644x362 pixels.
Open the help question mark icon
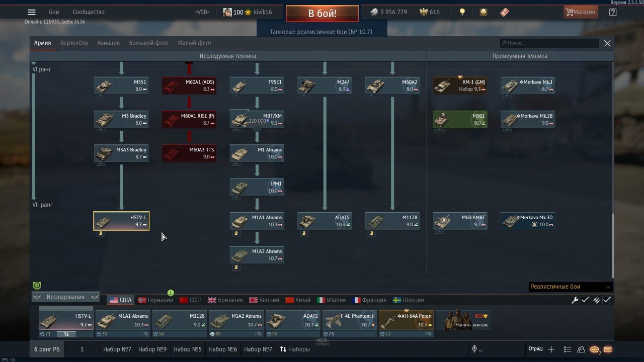coord(613,12)
